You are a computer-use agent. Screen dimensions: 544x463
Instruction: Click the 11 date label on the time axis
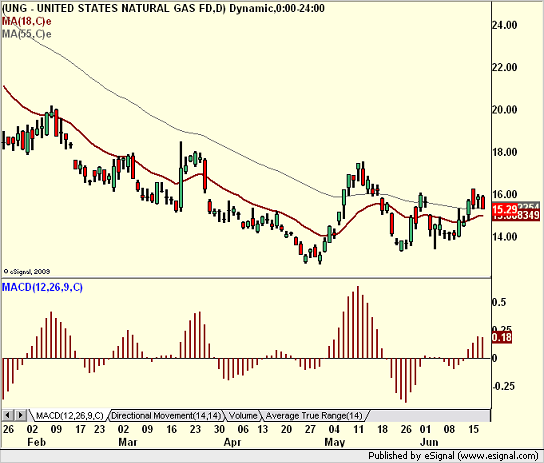coord(358,429)
